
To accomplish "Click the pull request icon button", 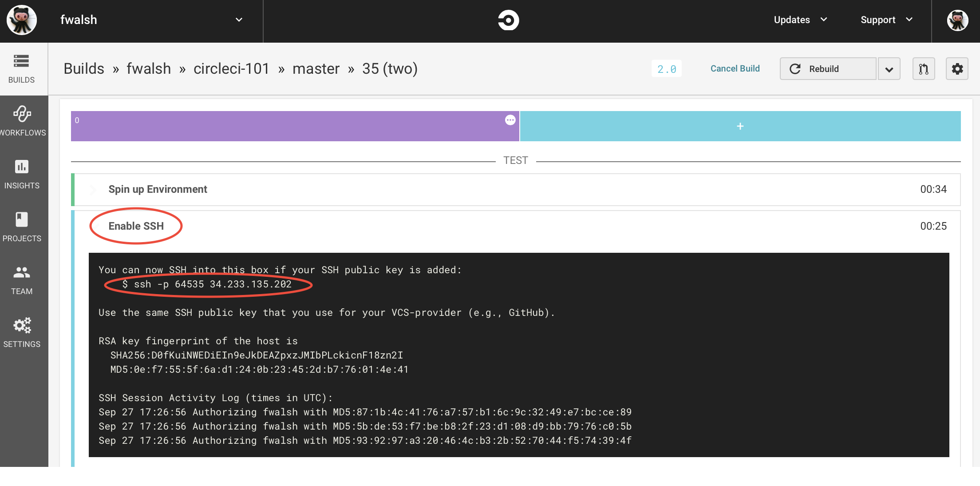I will click(x=924, y=69).
